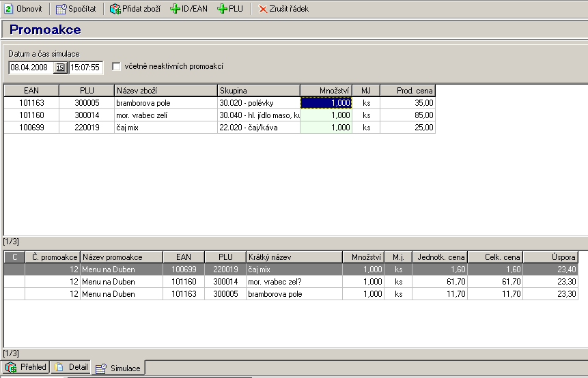Click the PLU green plus icon
Image resolution: width=588 pixels, height=378 pixels.
[222, 9]
